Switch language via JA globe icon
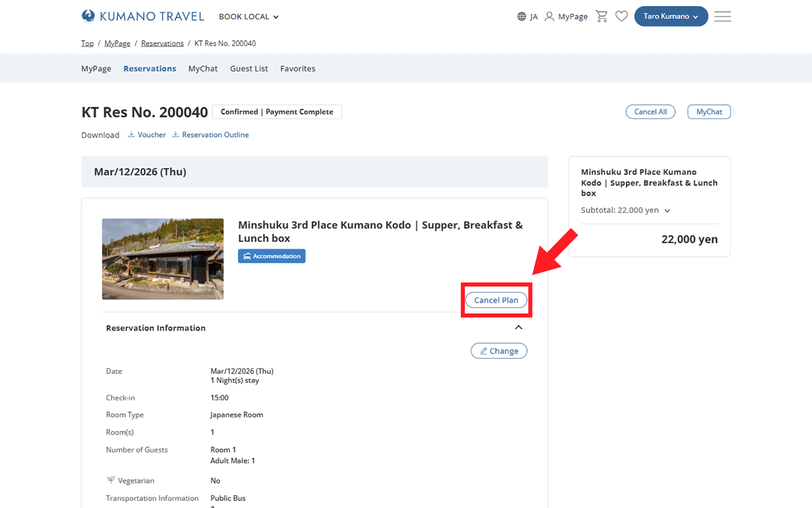Image resolution: width=812 pixels, height=508 pixels. pyautogui.click(x=527, y=16)
